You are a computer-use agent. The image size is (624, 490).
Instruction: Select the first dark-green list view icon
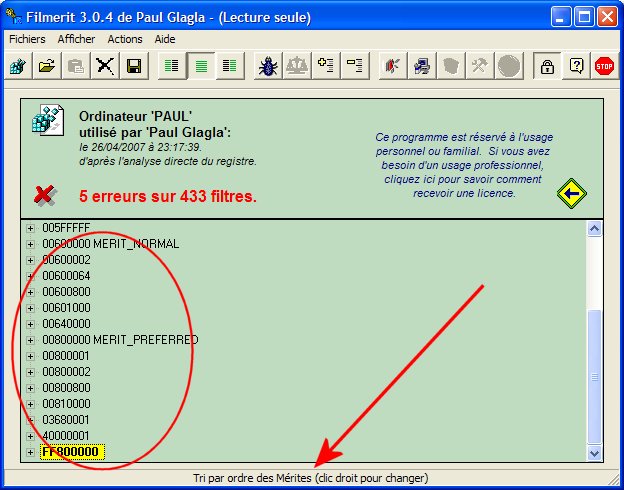(x=172, y=66)
